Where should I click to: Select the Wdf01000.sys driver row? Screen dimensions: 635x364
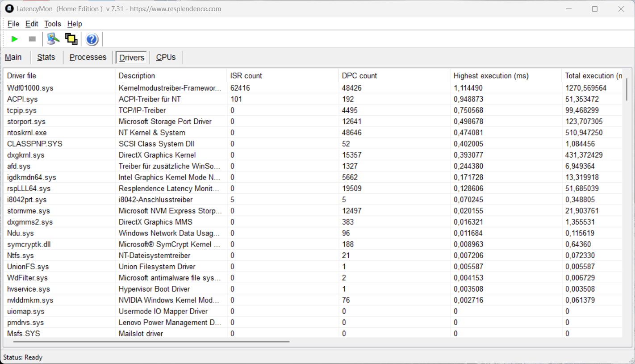(x=30, y=88)
